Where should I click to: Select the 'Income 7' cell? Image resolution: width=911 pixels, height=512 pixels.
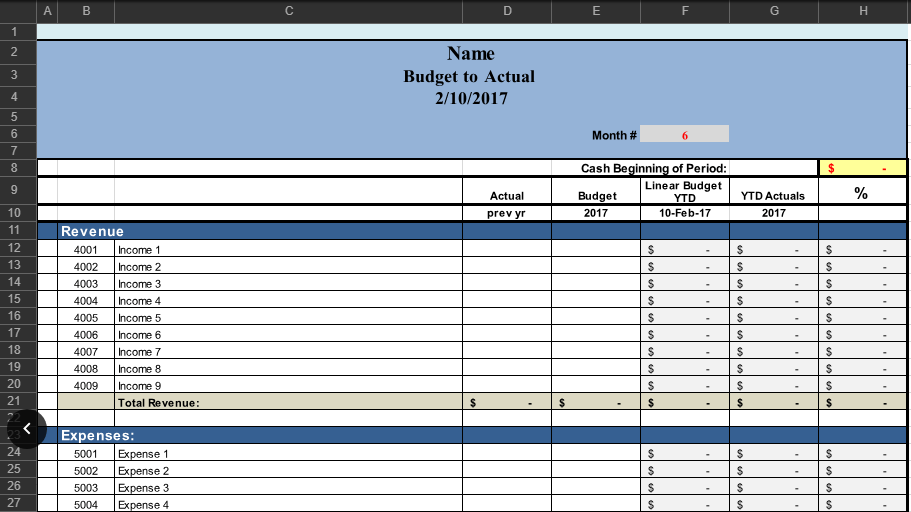click(289, 352)
